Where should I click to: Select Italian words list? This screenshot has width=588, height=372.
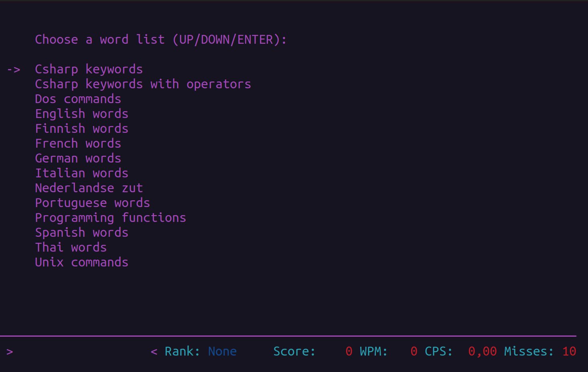81,173
